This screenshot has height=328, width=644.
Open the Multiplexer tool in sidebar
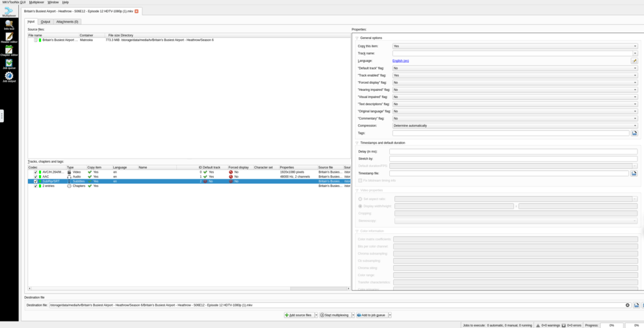(x=9, y=12)
